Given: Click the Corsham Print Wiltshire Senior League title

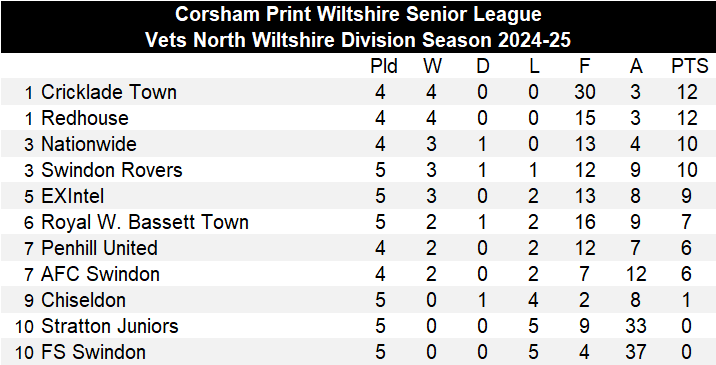Looking at the screenshot, I should tap(358, 14).
